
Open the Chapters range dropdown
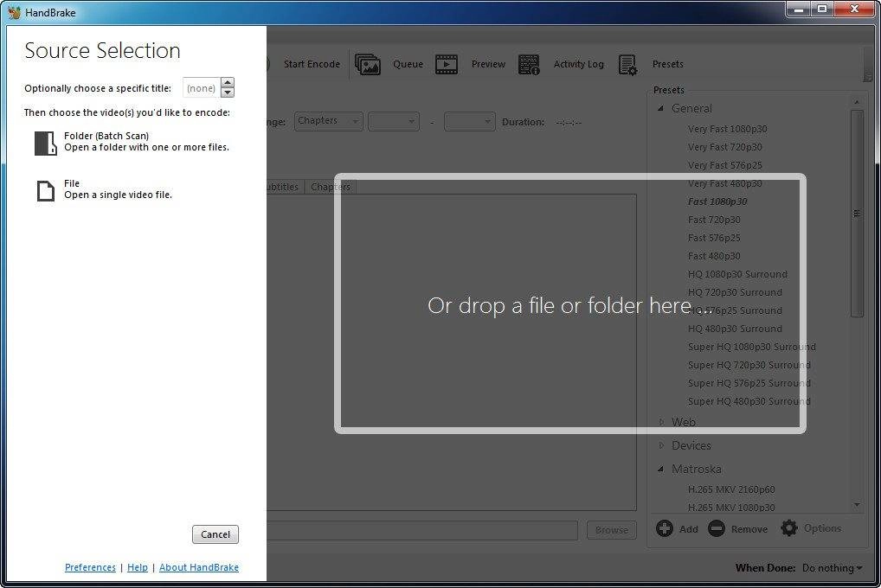329,121
